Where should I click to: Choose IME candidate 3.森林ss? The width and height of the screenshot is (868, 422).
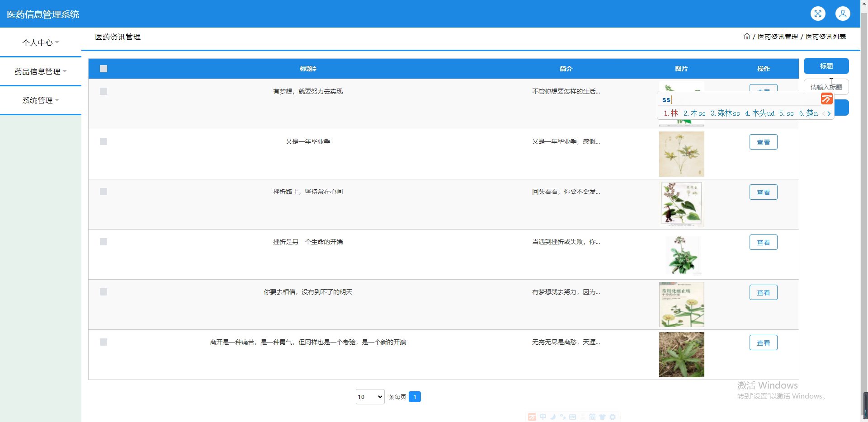click(x=725, y=113)
